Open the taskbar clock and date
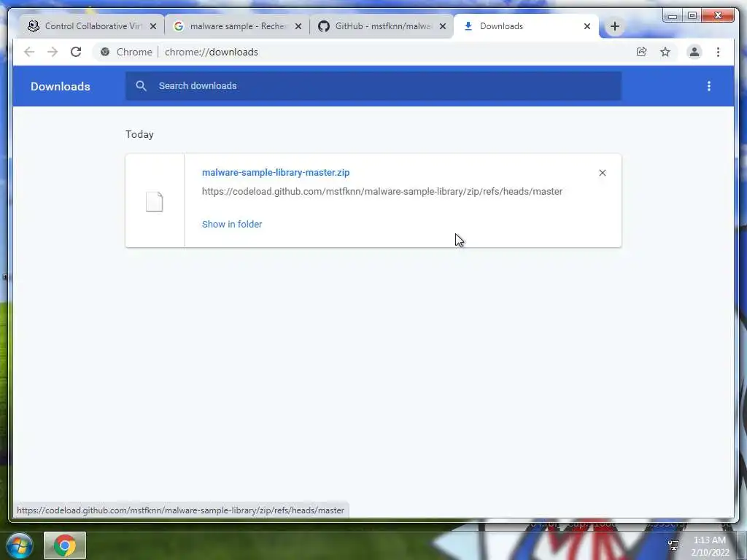 710,546
